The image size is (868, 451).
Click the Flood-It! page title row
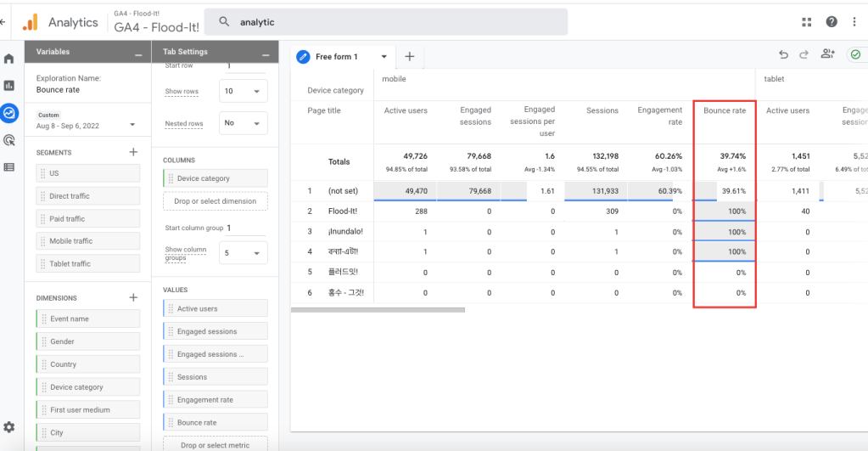pos(343,211)
